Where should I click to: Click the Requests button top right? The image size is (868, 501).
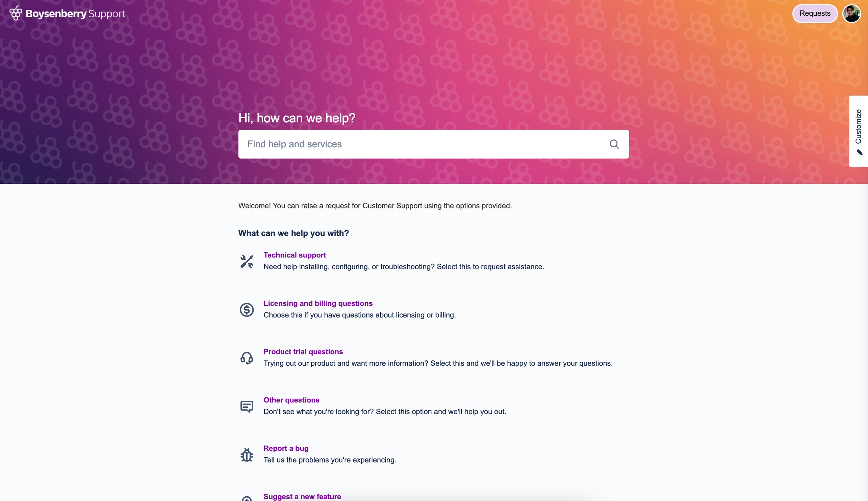814,13
